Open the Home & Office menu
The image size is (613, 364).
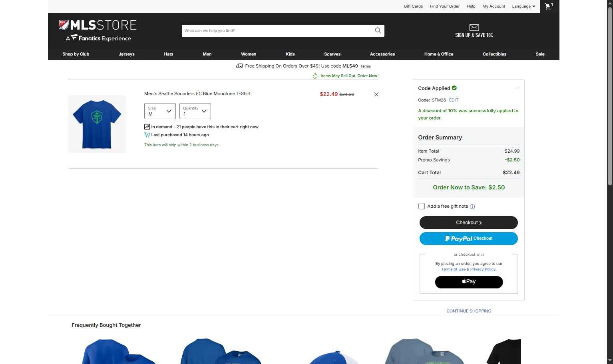tap(439, 54)
